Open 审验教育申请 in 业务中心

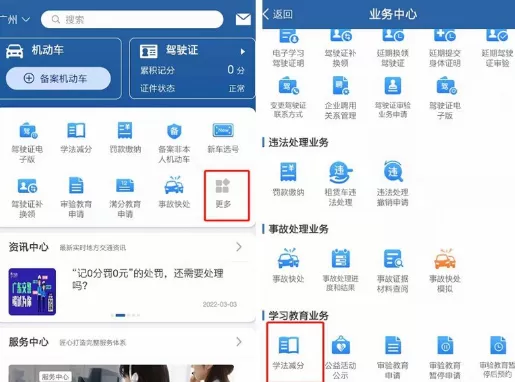tap(393, 357)
